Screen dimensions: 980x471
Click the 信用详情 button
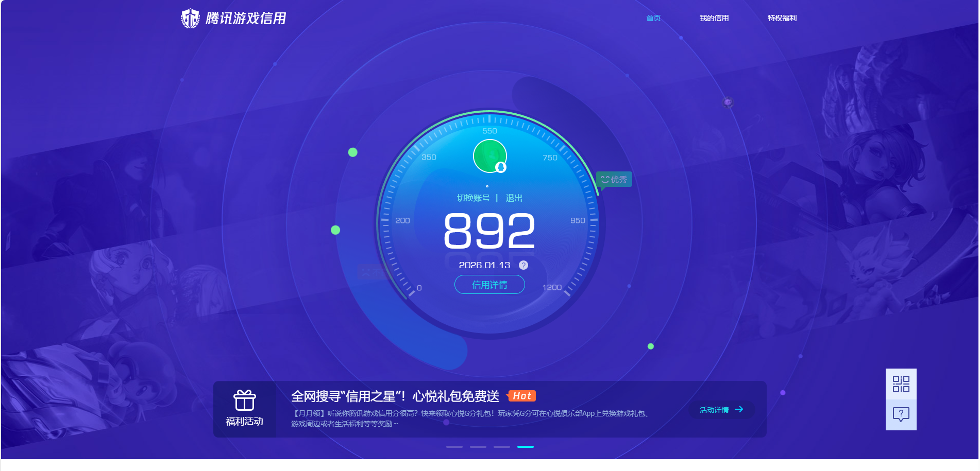pyautogui.click(x=489, y=284)
